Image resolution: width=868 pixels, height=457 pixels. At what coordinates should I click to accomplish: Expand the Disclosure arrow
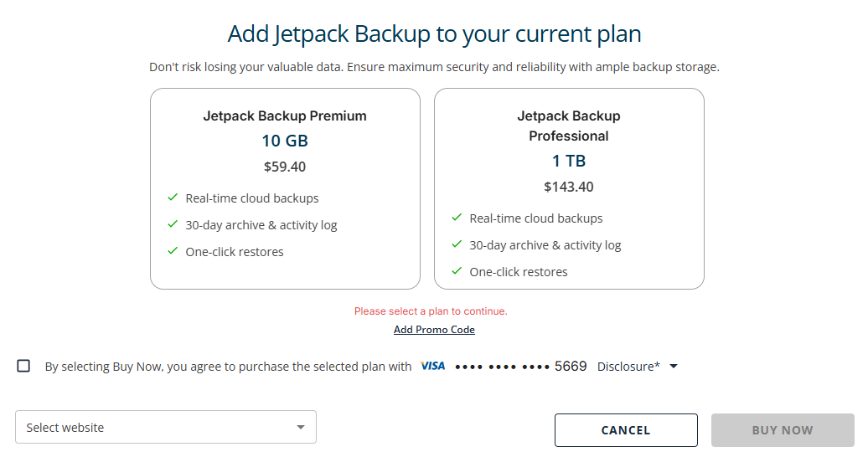[x=674, y=367]
